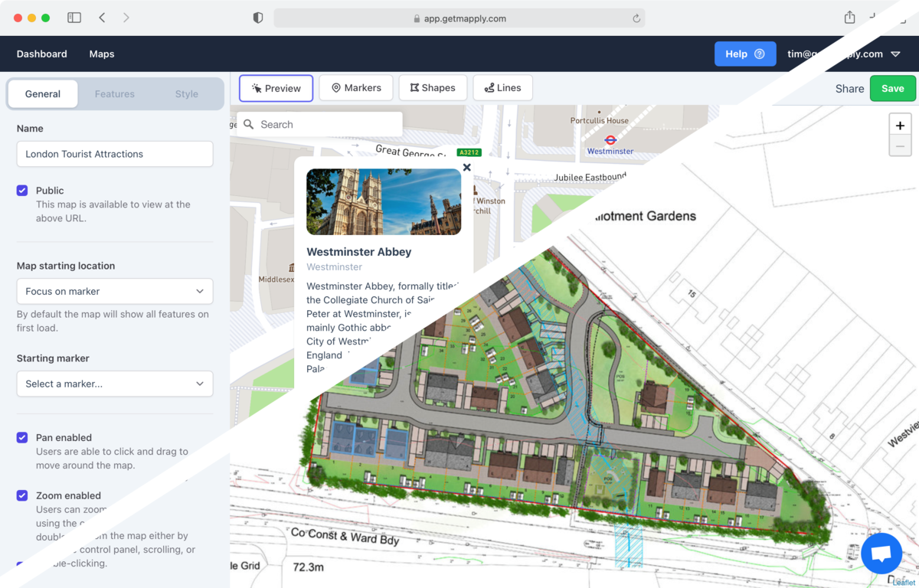
Task: Select the Preview mode button
Action: [x=276, y=88]
